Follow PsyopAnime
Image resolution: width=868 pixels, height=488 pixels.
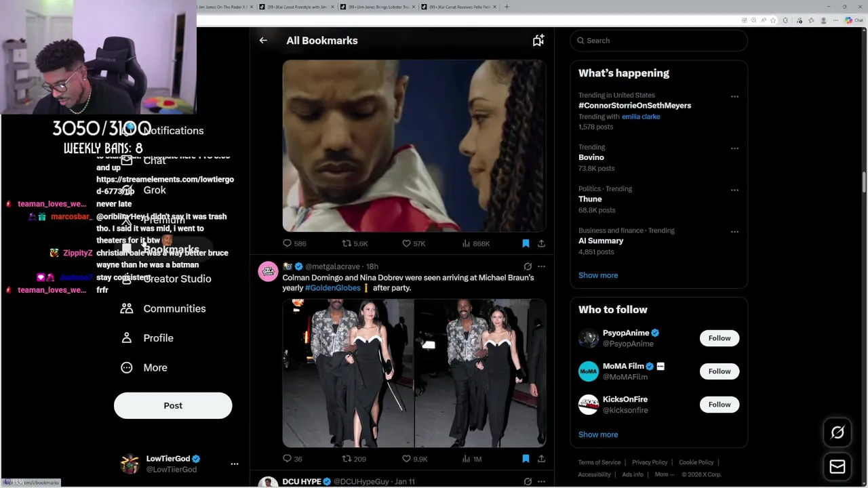pos(719,338)
